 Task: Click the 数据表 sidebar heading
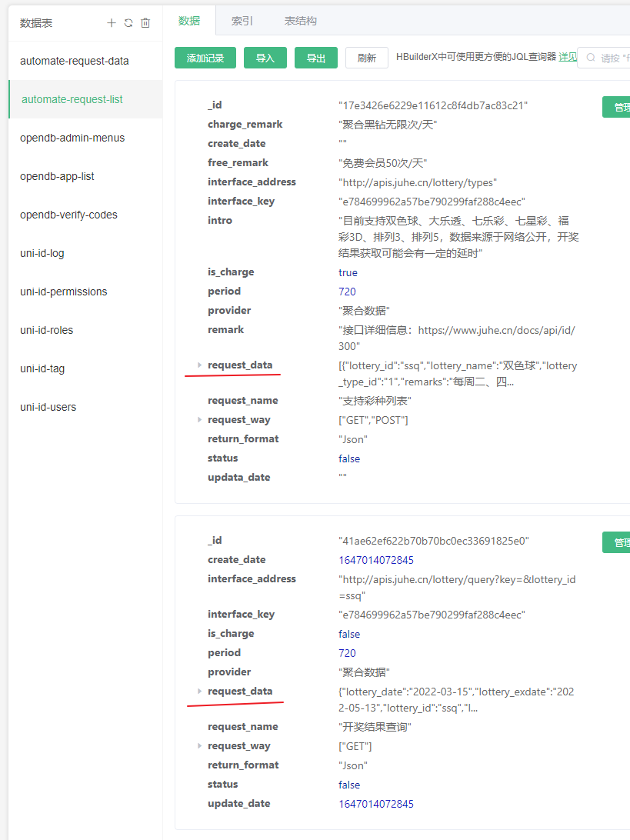tap(36, 23)
